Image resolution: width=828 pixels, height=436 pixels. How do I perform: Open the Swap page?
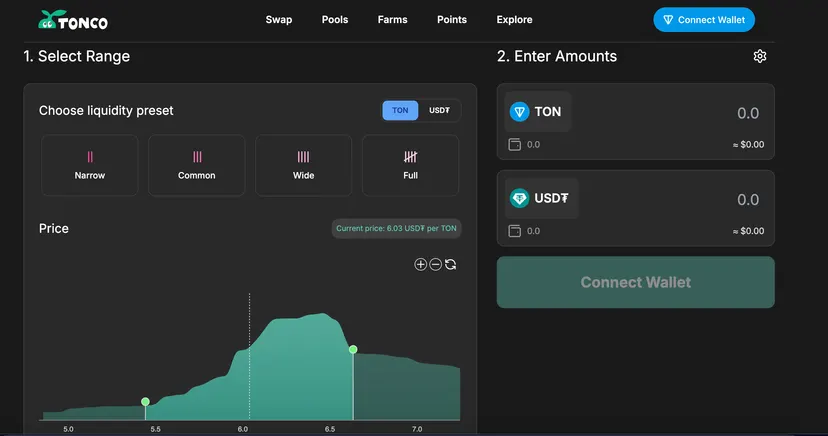(x=279, y=20)
